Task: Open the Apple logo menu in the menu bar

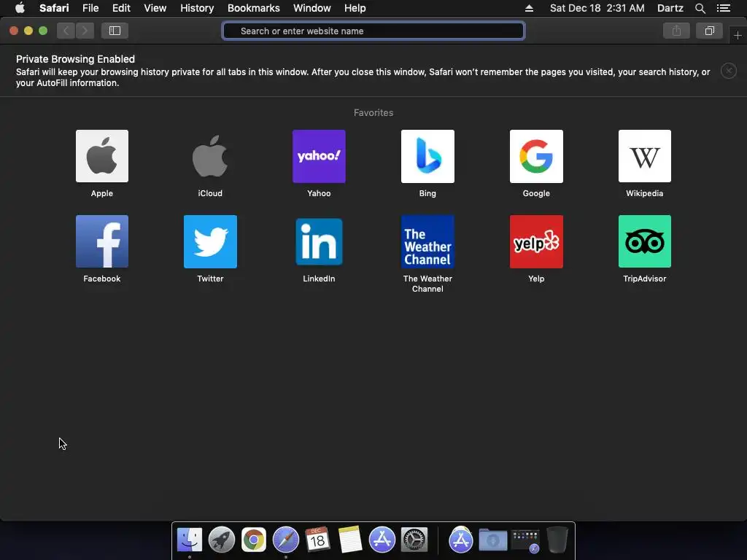Action: 20,8
